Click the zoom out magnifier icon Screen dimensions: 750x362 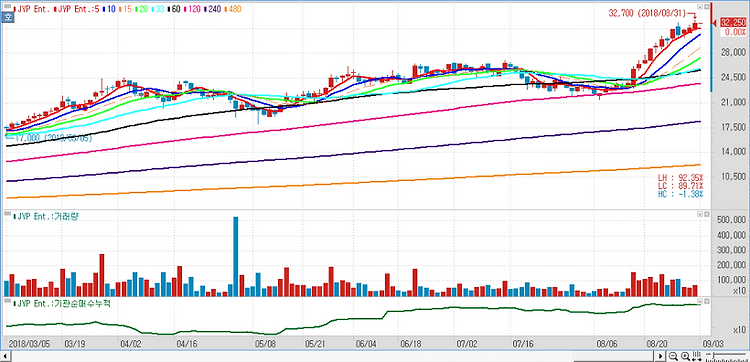(x=673, y=356)
